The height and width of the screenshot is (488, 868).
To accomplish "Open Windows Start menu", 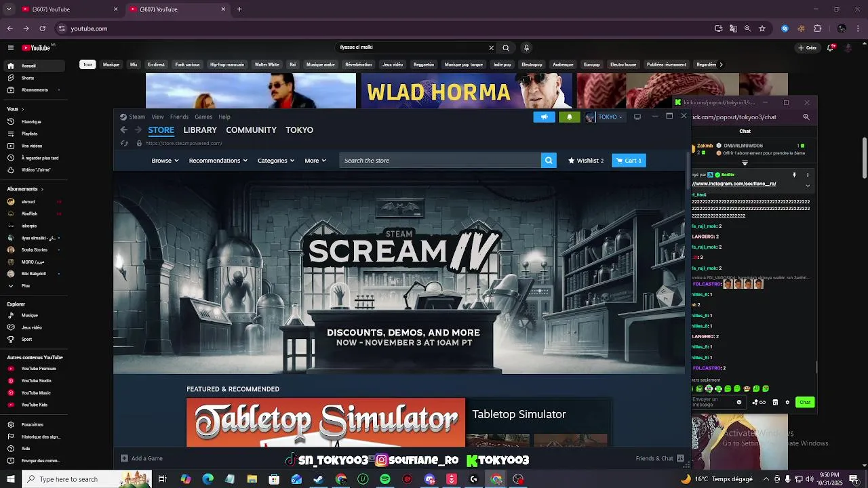I will coord(10,479).
